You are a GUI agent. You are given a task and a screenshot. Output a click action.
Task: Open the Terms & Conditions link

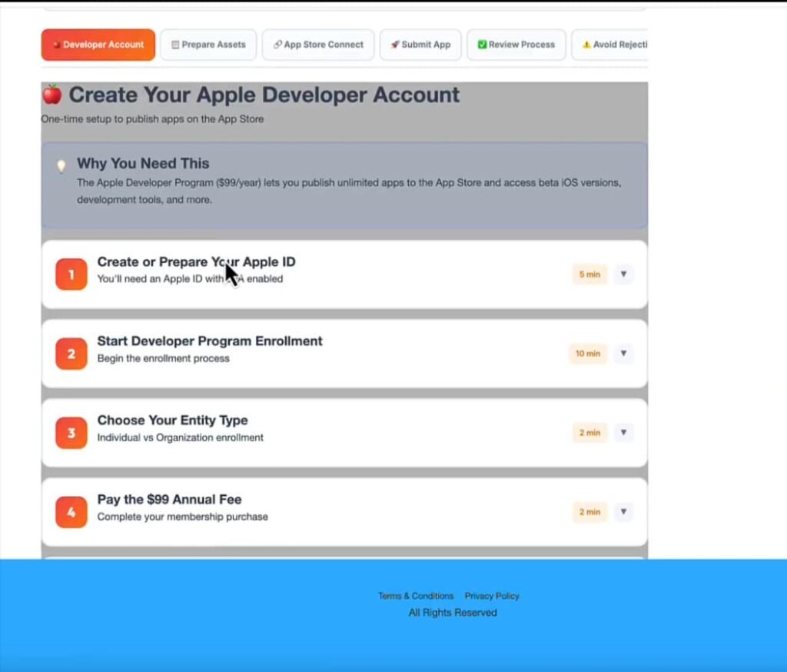click(416, 596)
